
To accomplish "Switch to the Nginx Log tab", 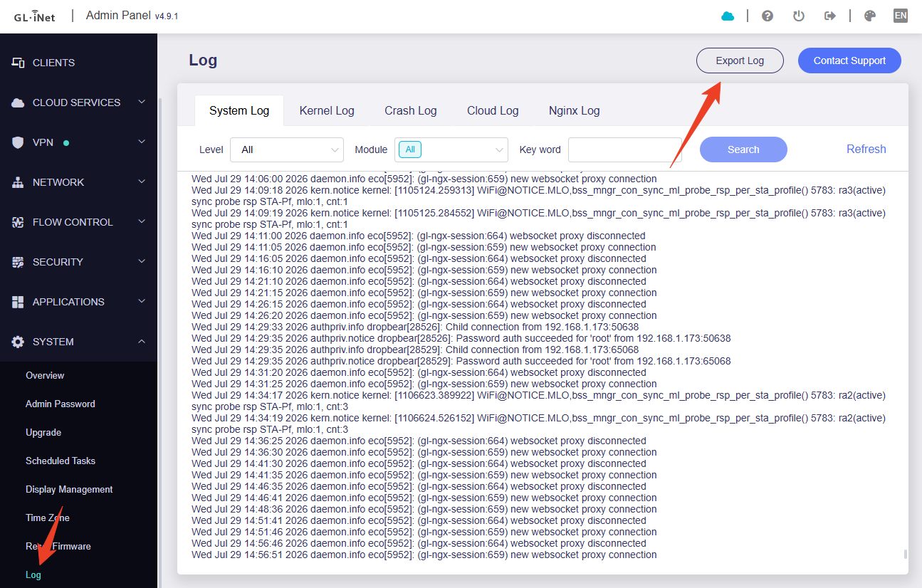I will [574, 110].
